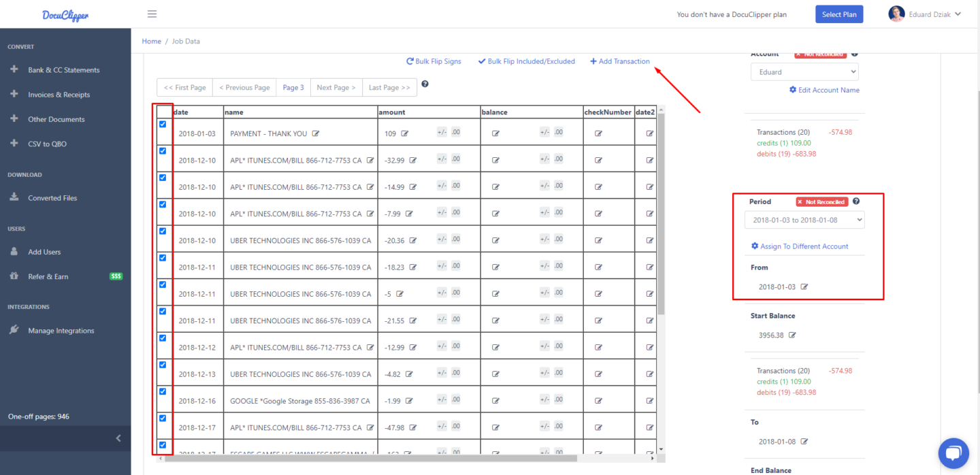
Task: Uncheck the -5 Uber transaction checkbox
Action: (x=163, y=284)
